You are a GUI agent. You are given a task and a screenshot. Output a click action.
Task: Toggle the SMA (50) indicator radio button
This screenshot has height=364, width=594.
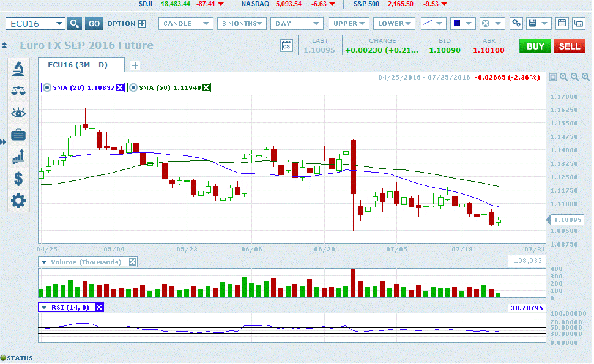tap(133, 87)
